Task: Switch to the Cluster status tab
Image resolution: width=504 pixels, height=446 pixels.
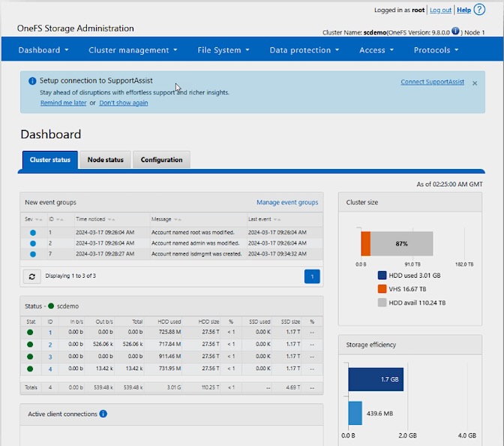Action: point(49,160)
